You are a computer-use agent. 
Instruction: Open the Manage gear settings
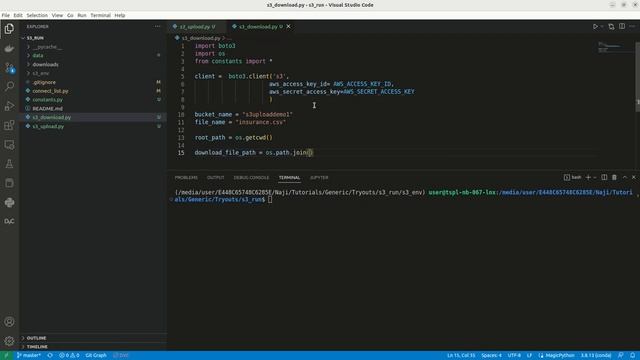click(9, 341)
